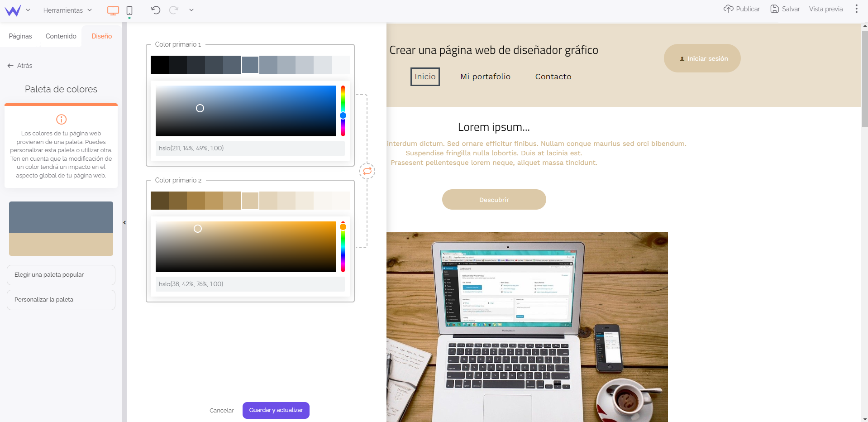The width and height of the screenshot is (868, 422).
Task: Select the black swatch in Color primario 1
Action: 159,65
